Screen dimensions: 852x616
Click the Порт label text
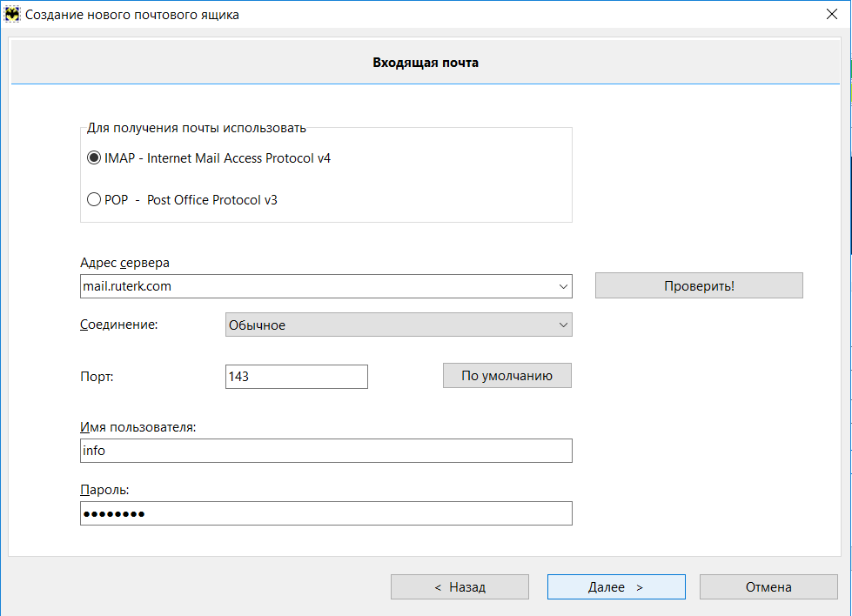click(x=97, y=377)
